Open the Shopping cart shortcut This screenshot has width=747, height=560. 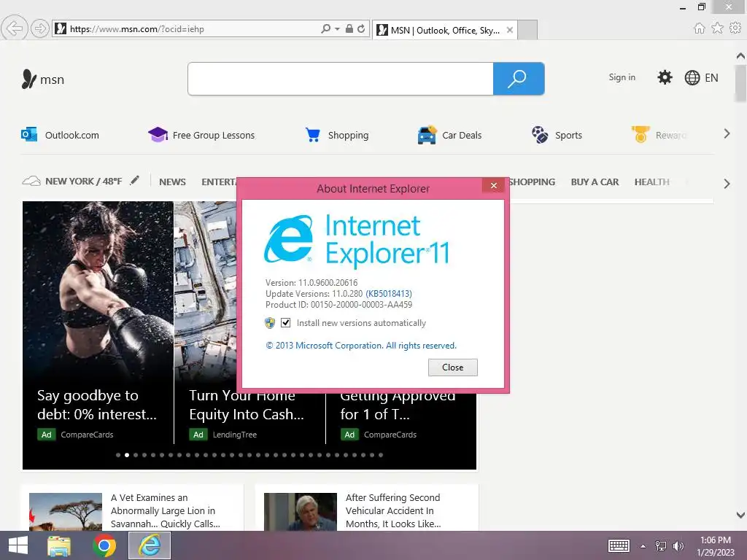click(x=337, y=135)
